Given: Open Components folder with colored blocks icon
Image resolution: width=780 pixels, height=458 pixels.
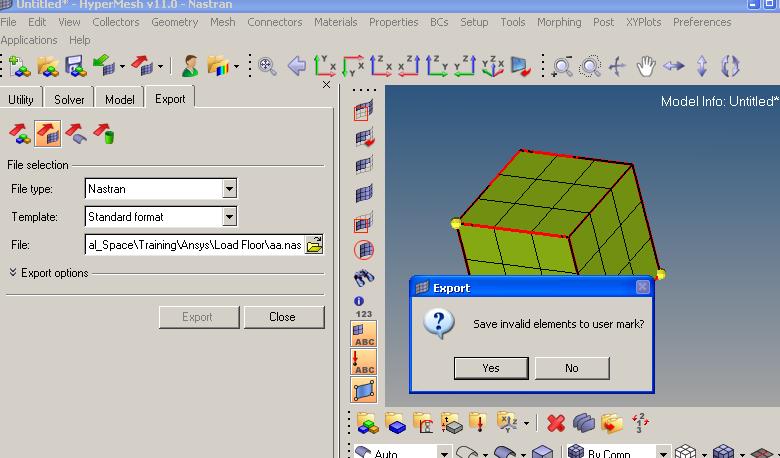Looking at the screenshot, I should click(x=368, y=423).
